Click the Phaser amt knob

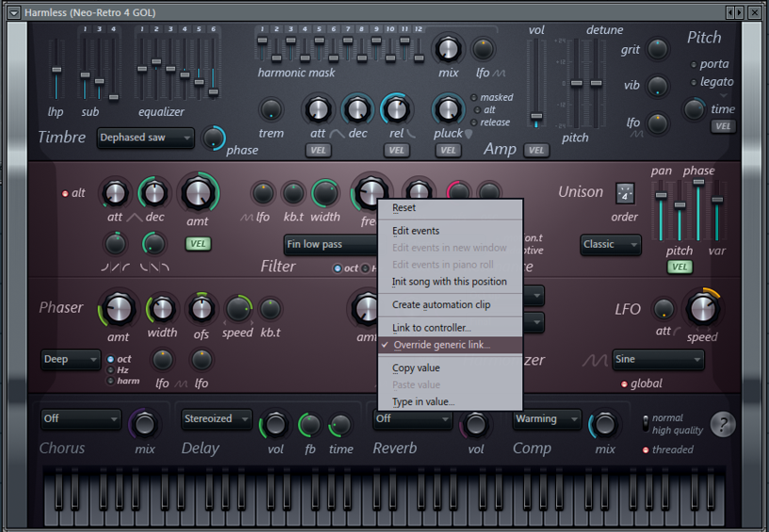[118, 309]
